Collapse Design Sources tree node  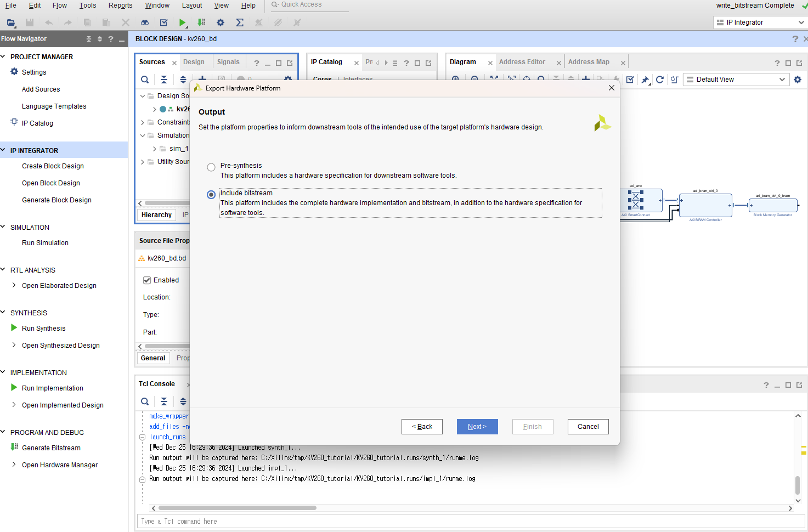(x=143, y=96)
